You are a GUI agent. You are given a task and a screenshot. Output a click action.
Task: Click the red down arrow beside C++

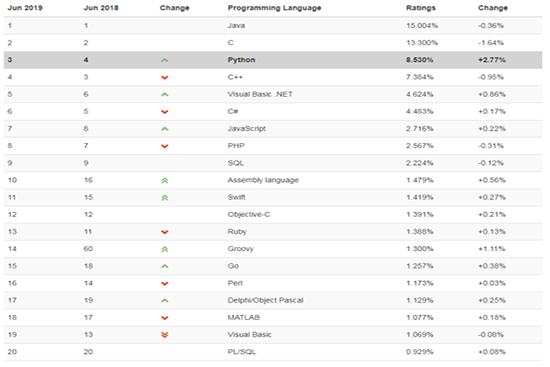165,78
